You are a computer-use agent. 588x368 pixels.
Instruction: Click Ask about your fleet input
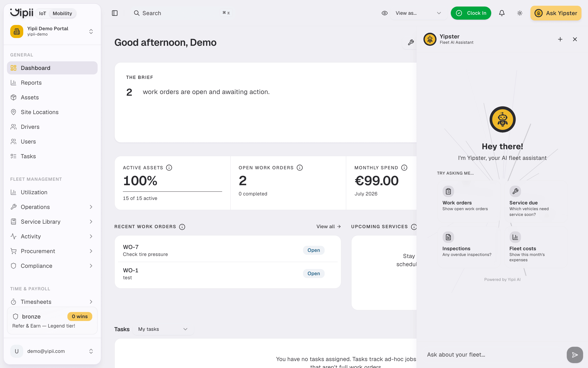point(493,355)
